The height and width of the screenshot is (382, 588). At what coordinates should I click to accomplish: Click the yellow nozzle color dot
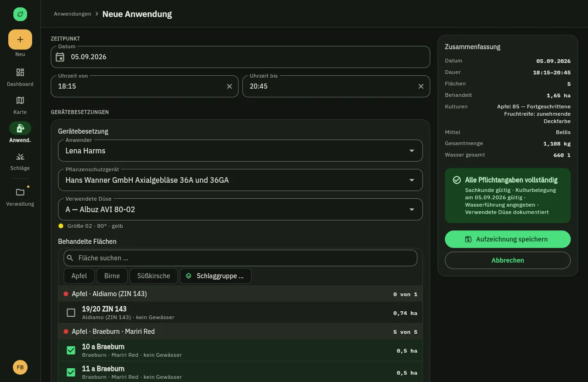[61, 226]
